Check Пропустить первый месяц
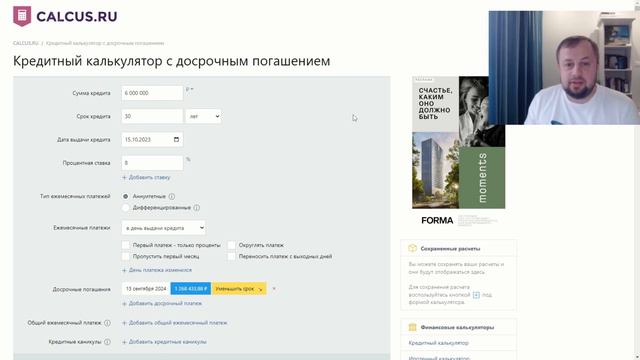 point(126,257)
